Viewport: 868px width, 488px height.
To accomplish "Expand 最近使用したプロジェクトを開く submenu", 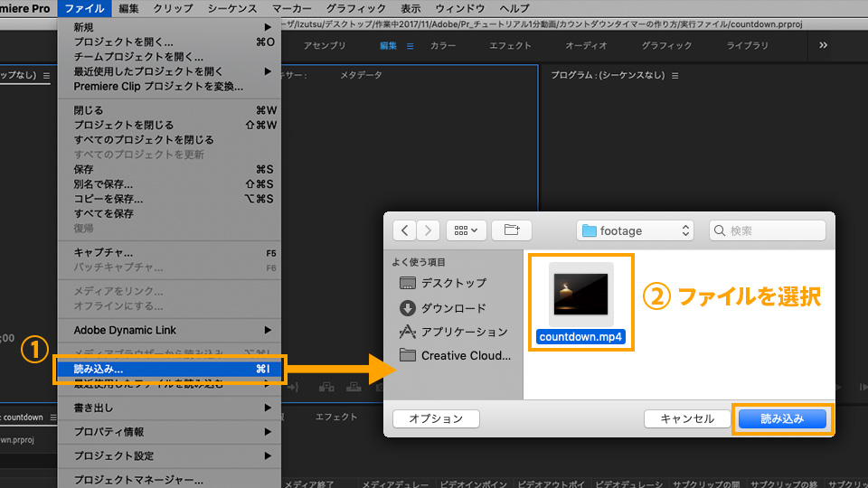I will pyautogui.click(x=169, y=71).
